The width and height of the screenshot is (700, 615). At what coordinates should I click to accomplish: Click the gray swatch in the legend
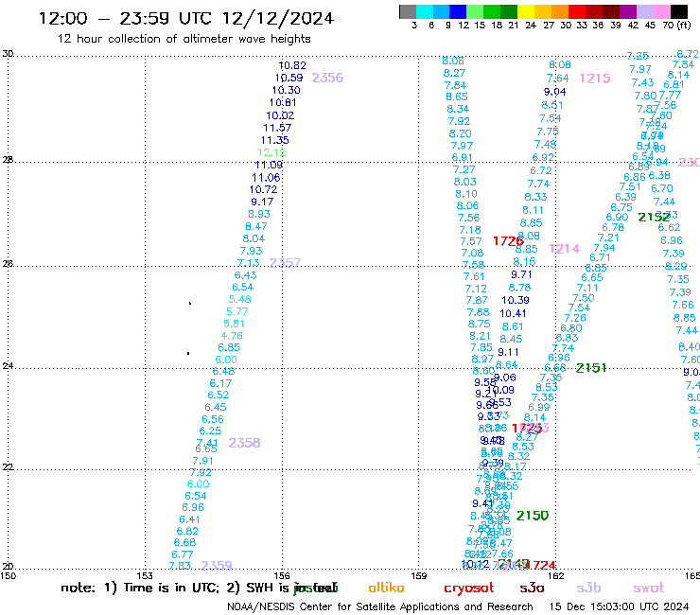[x=408, y=11]
